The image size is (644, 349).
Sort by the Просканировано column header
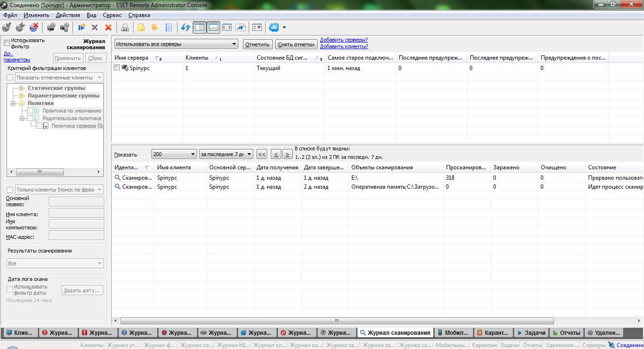(x=466, y=167)
